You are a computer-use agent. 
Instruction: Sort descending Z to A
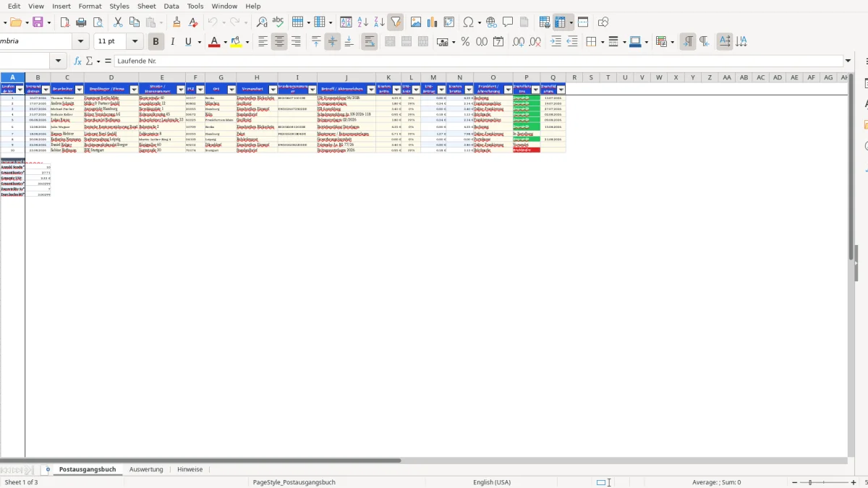[x=379, y=22]
